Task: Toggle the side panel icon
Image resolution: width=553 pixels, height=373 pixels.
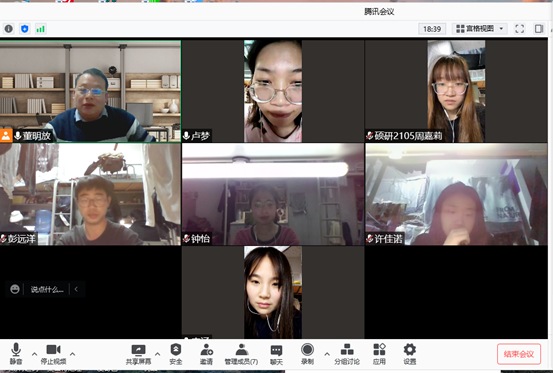Action: (x=539, y=29)
